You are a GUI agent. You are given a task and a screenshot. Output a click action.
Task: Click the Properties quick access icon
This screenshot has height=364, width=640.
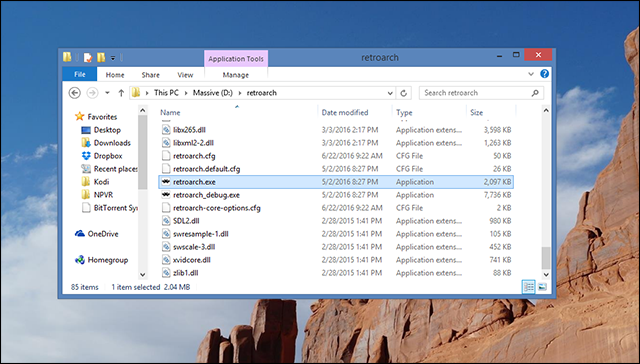tap(88, 58)
